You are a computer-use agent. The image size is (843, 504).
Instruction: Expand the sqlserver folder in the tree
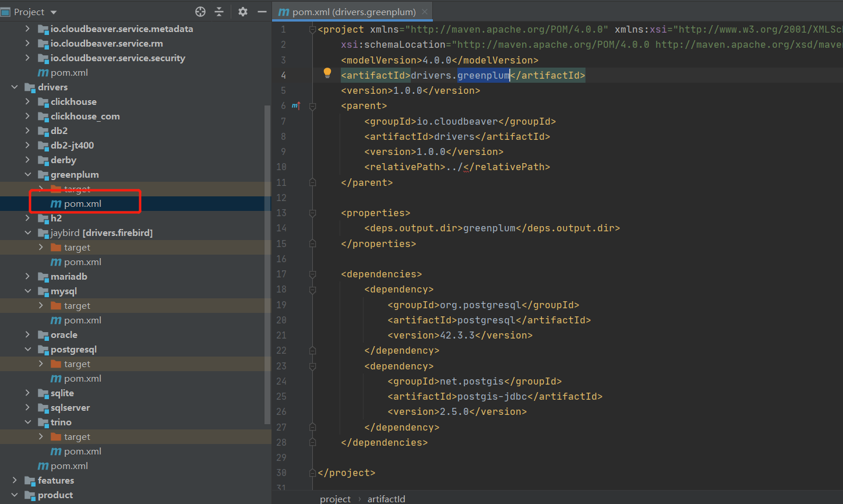pos(27,407)
